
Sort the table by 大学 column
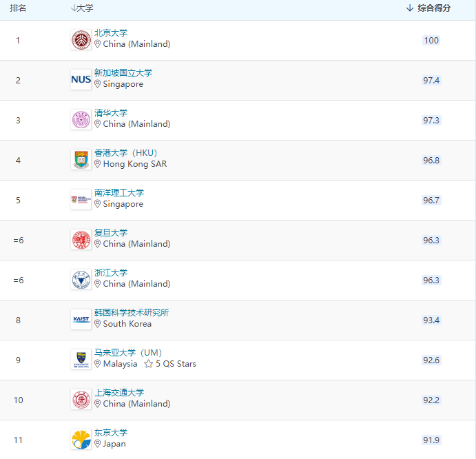pos(82,8)
